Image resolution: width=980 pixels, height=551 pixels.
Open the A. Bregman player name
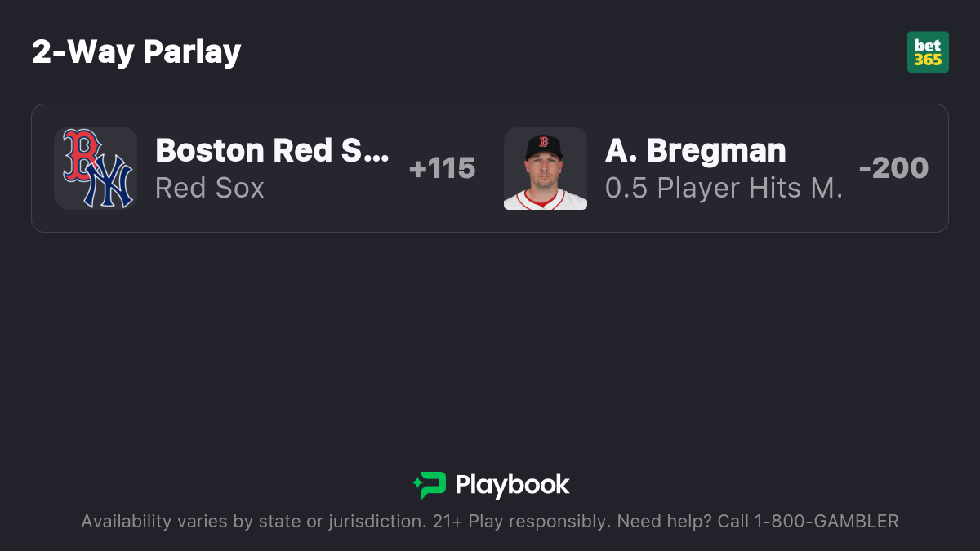click(x=696, y=150)
